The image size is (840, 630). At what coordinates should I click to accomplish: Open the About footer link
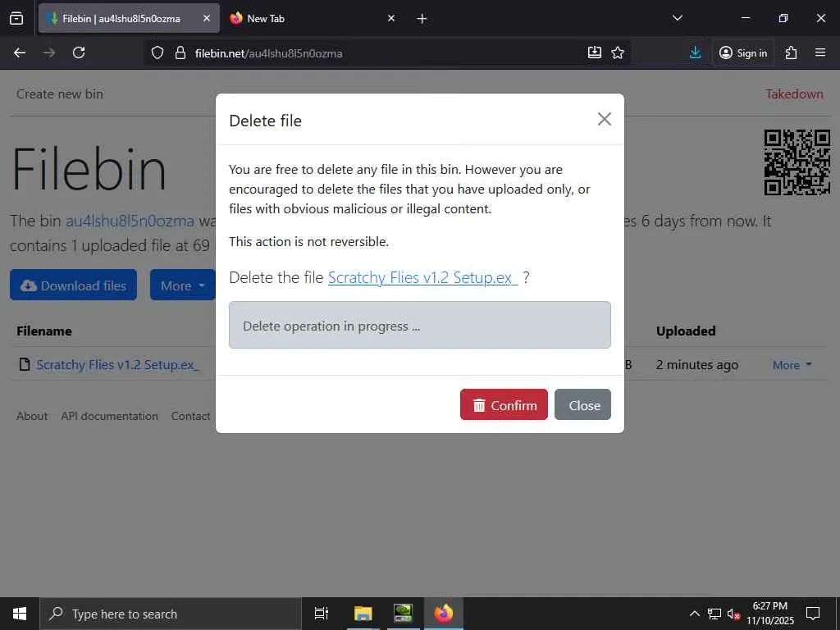pos(32,416)
